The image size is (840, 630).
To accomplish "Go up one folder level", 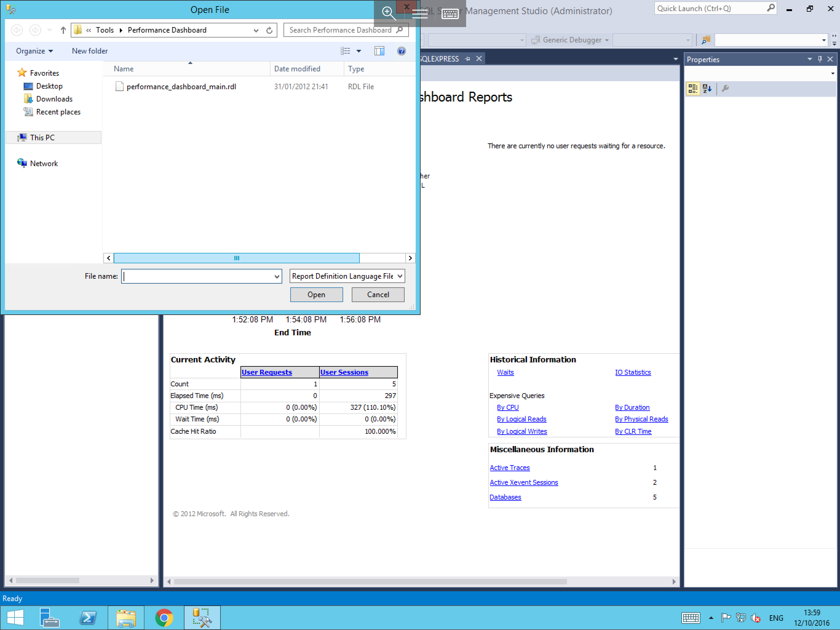I will (63, 30).
